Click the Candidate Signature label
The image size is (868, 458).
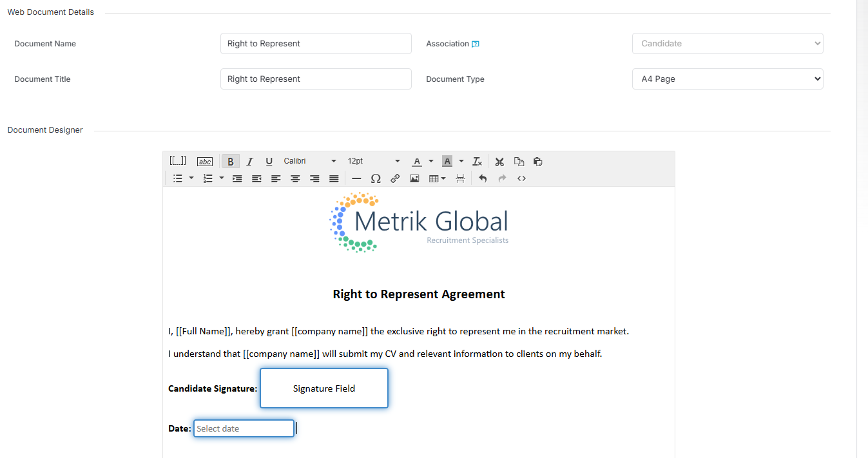pos(213,388)
